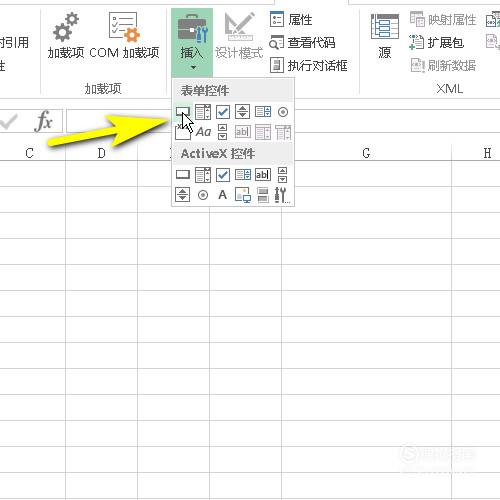Click the greyed-out Combo Drop-Down Edit form control
Screen dimensions: 500x500
[x=283, y=132]
